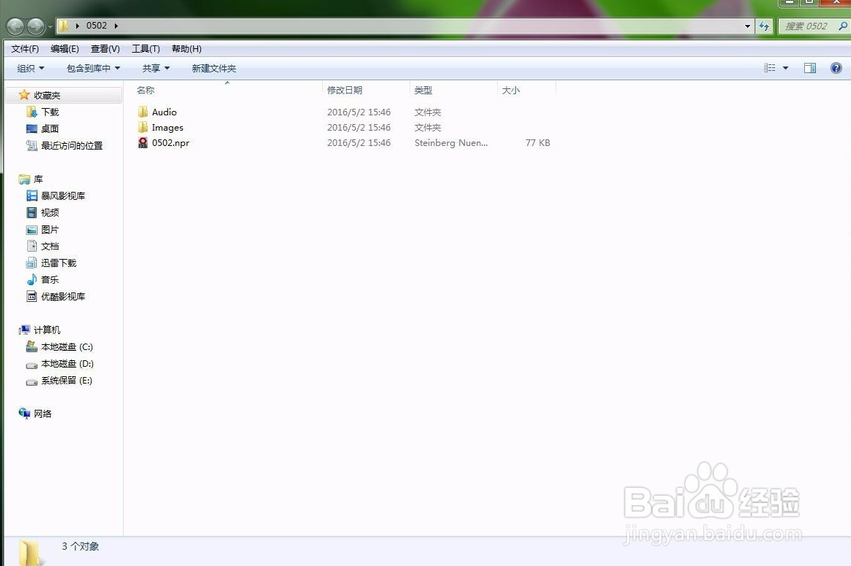
Task: Click the 文件夹 type cell for Images
Action: [428, 128]
